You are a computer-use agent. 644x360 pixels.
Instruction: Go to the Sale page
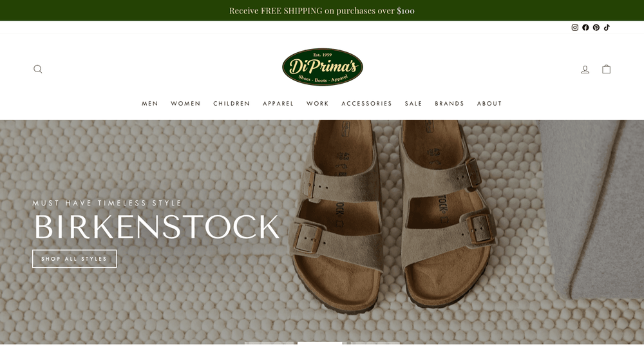tap(413, 104)
